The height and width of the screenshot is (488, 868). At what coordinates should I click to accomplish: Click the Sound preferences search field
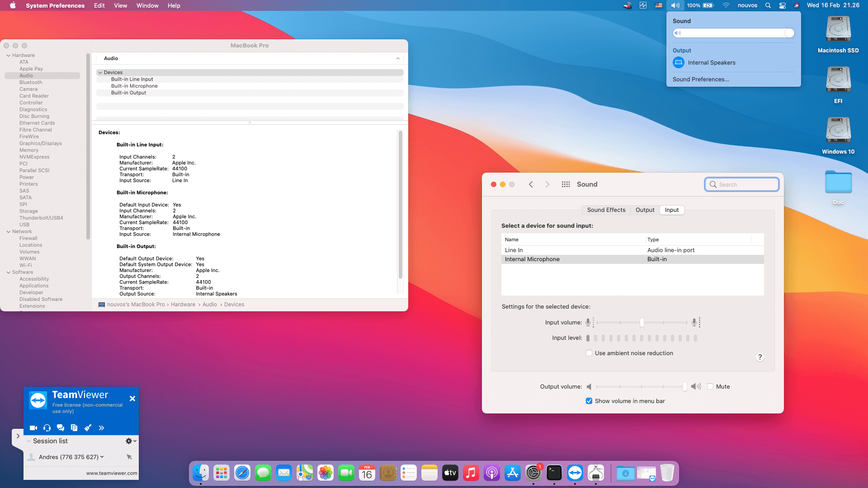pos(741,184)
